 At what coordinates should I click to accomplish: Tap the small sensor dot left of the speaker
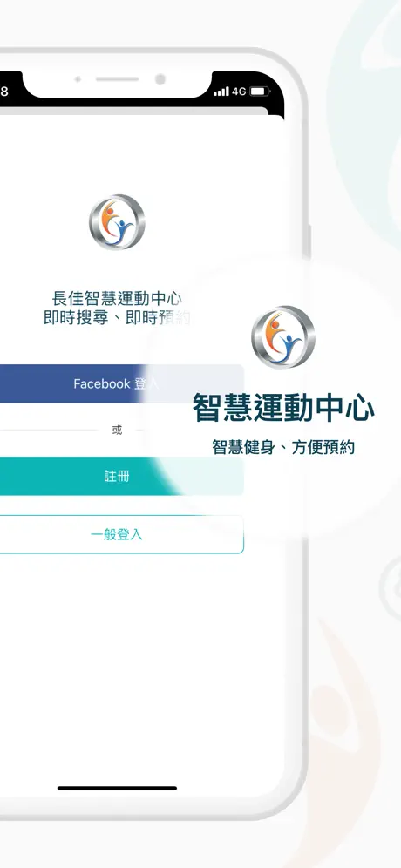pos(78,79)
